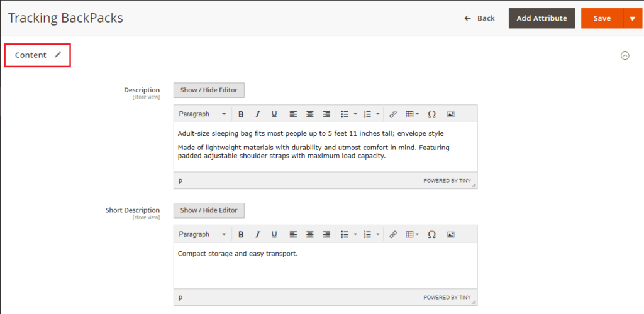Click Underline icon in Short Description editor
This screenshot has height=314, width=644.
pyautogui.click(x=274, y=234)
